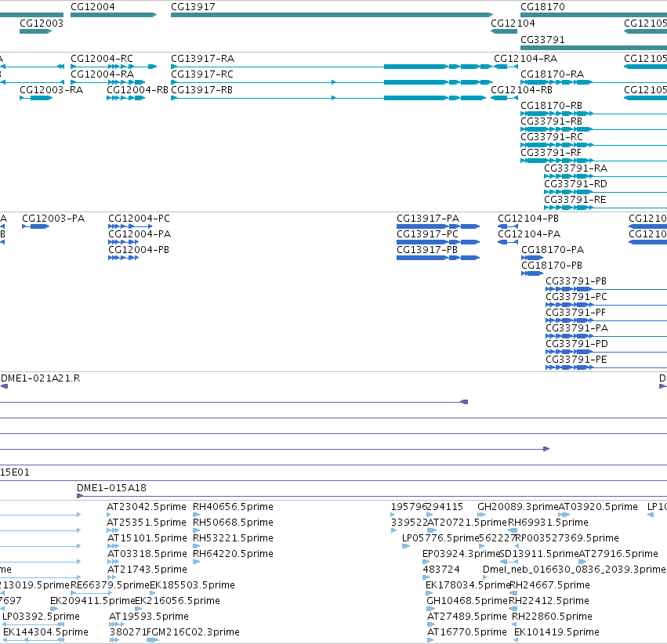Click the AT23042.5prime EST label

pyautogui.click(x=147, y=506)
